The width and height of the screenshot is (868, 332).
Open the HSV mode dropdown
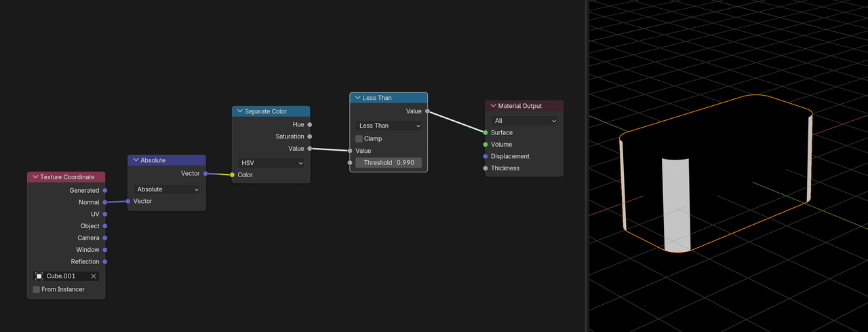(x=271, y=163)
